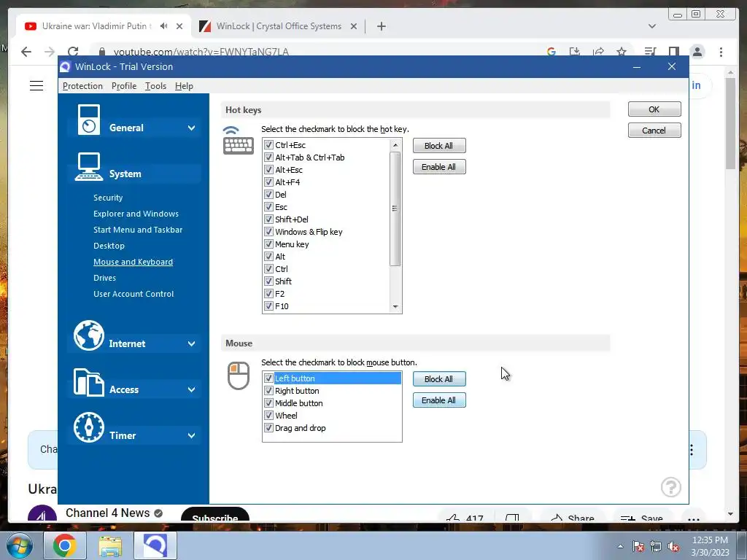Toggle the Wheel checkbox

[x=268, y=415]
